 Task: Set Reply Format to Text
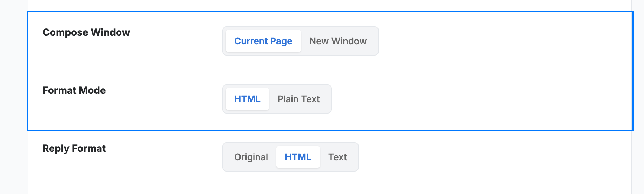(337, 157)
